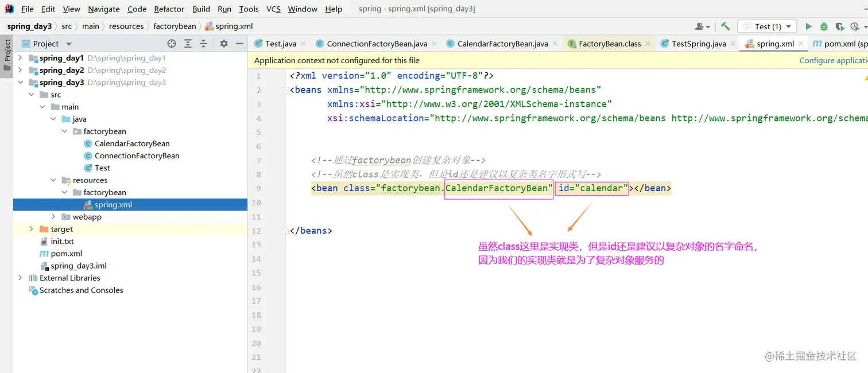Viewport: 868px width, 373px height.
Task: Place cursor on bean definition line 9
Action: click(491, 188)
